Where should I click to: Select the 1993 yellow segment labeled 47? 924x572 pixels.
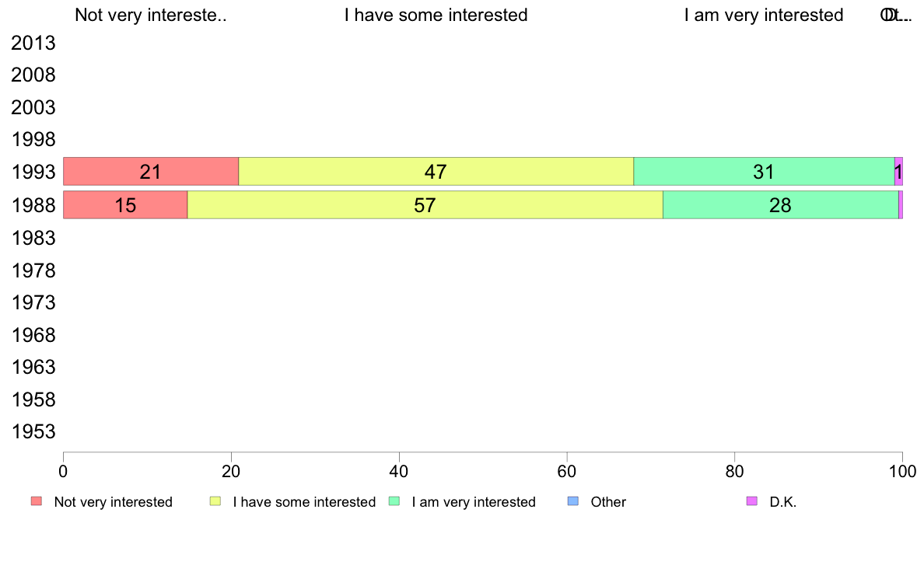[436, 172]
